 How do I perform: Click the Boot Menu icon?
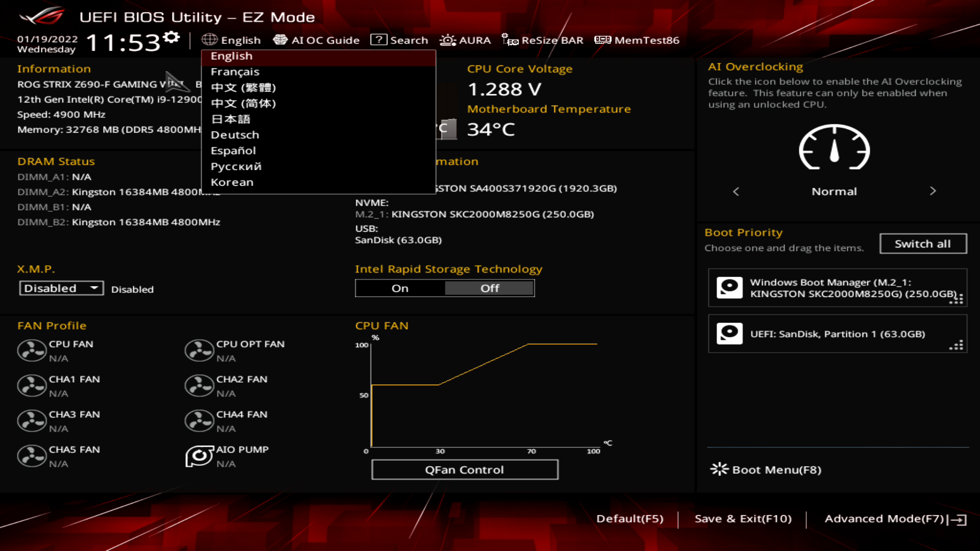click(719, 469)
